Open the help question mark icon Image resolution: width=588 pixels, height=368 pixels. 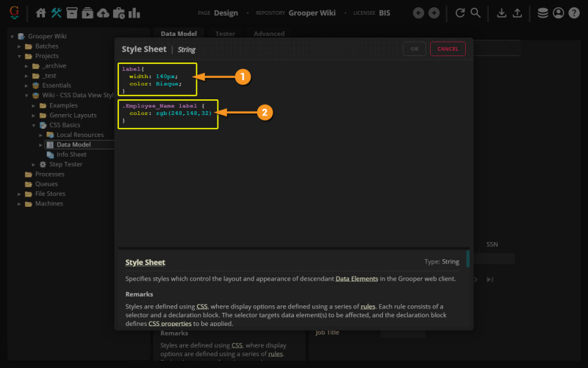point(574,13)
